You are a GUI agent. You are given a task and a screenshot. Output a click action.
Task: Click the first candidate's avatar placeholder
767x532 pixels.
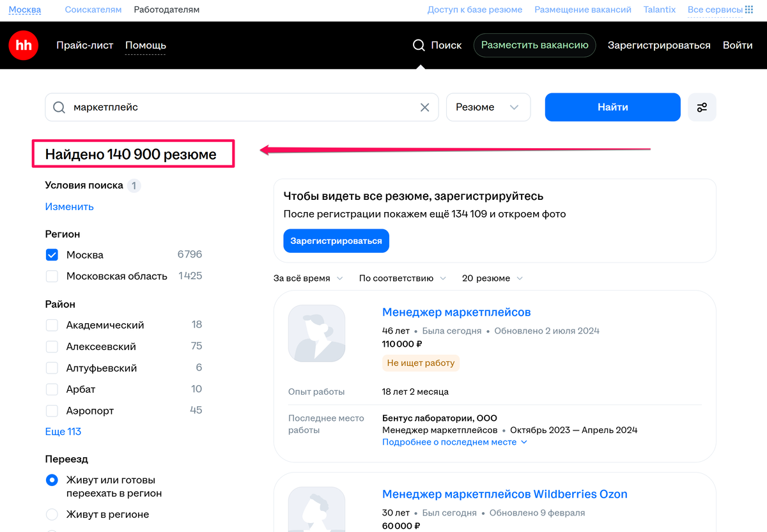(x=316, y=333)
